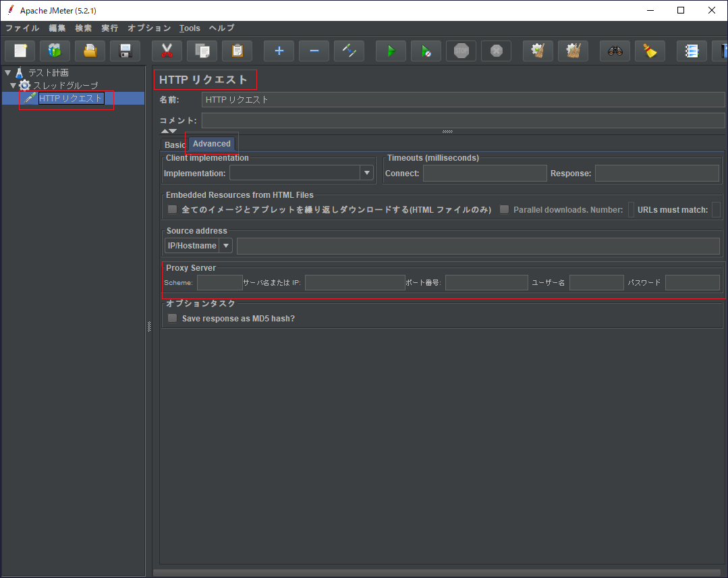Click the Clear (one sweep) brush icon
Viewport: 728px width, 578px height.
click(538, 50)
